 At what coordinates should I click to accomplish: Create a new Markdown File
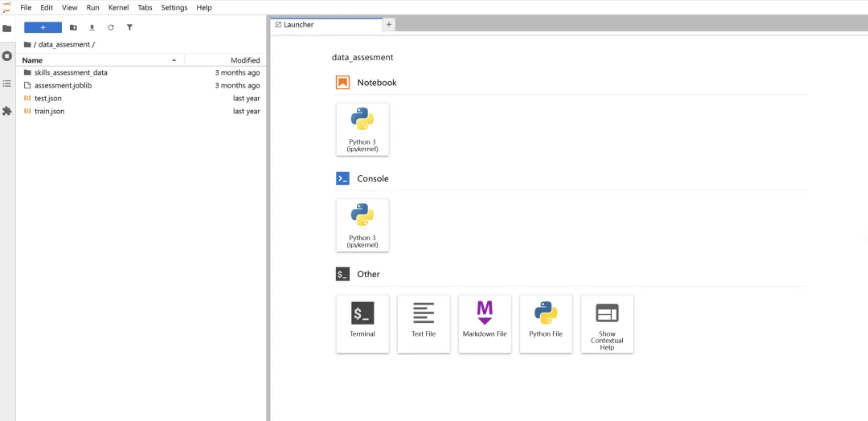485,325
